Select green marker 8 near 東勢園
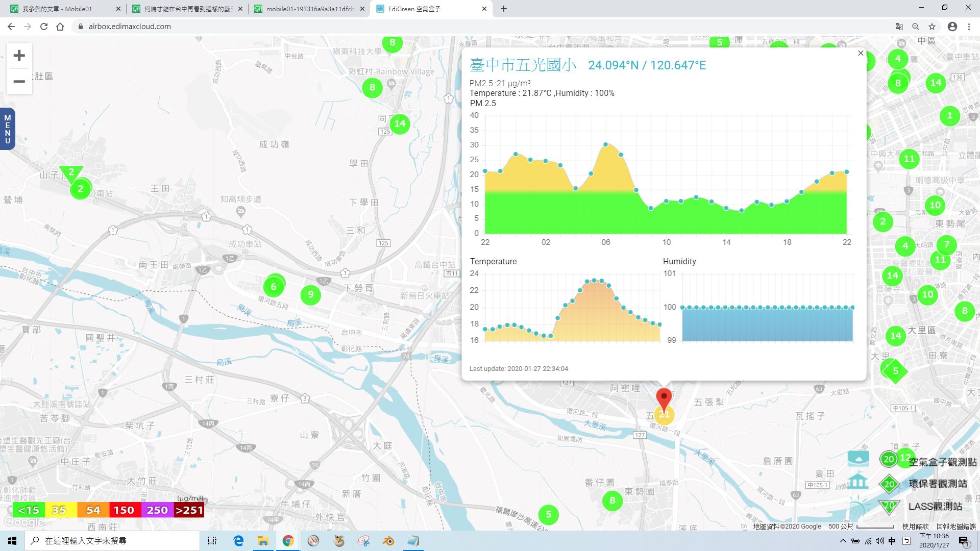 click(x=612, y=500)
